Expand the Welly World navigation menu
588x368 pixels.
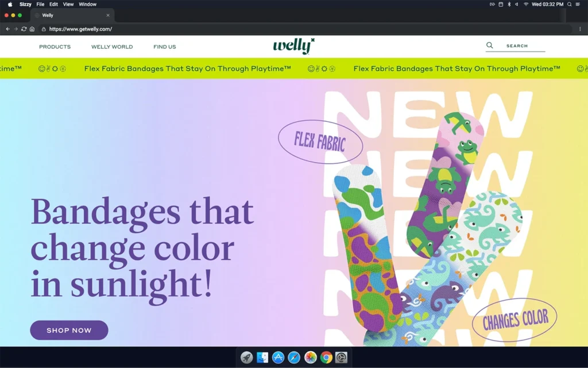click(x=112, y=47)
